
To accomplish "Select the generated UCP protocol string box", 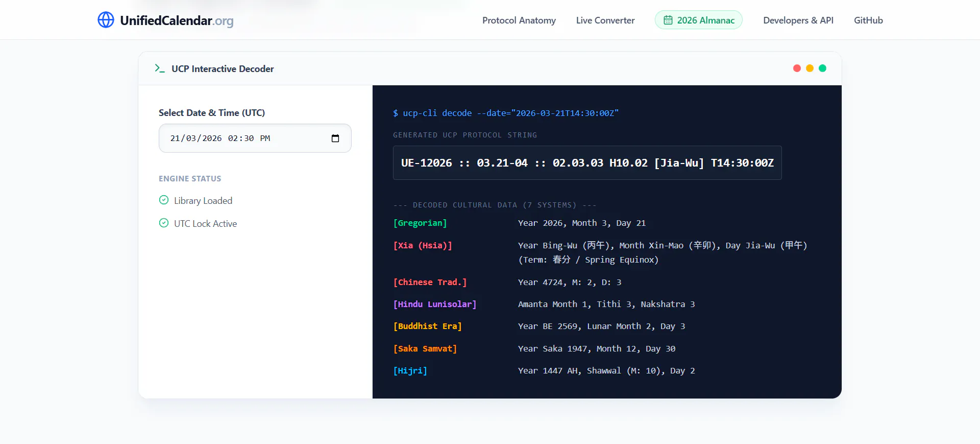I will (x=587, y=162).
